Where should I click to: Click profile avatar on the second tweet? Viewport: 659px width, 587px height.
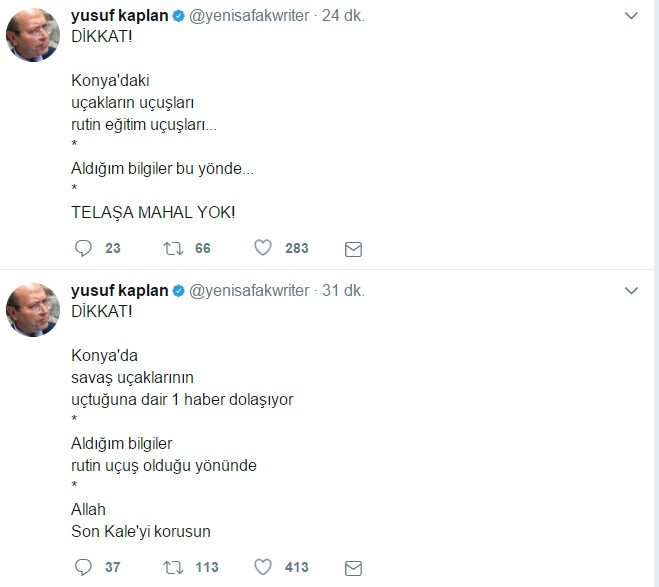click(33, 309)
